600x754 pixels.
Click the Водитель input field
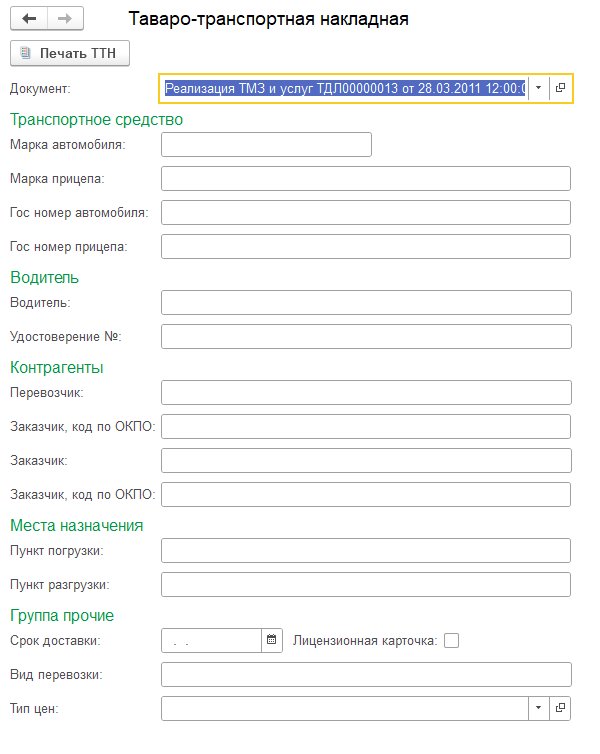[x=365, y=302]
